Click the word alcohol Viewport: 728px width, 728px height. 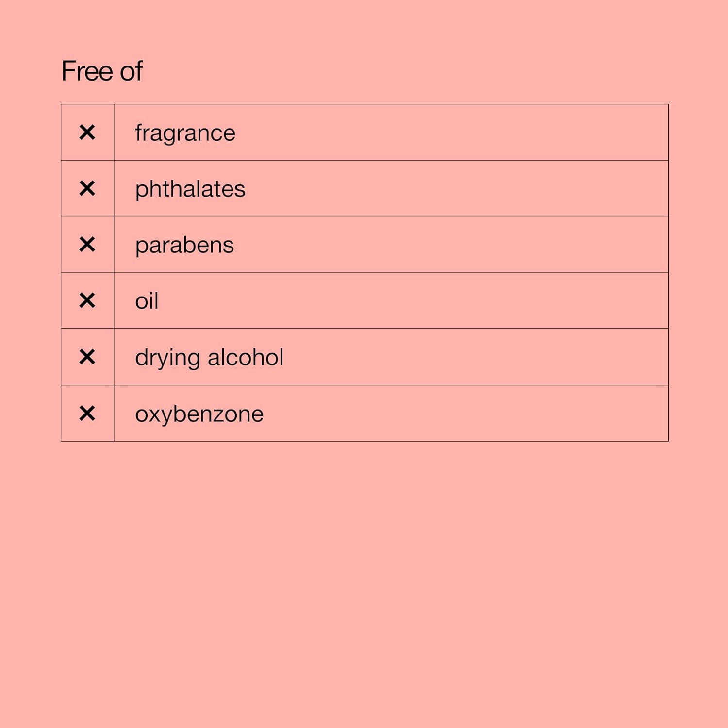pyautogui.click(x=246, y=357)
